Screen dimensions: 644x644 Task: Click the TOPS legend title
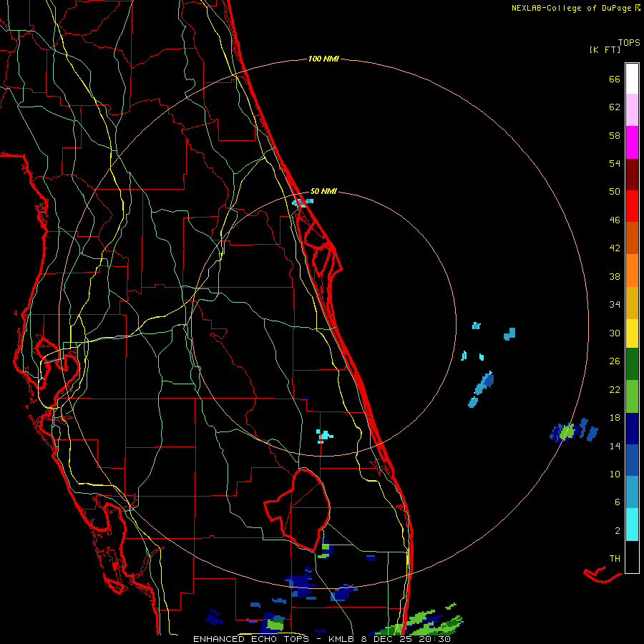629,42
